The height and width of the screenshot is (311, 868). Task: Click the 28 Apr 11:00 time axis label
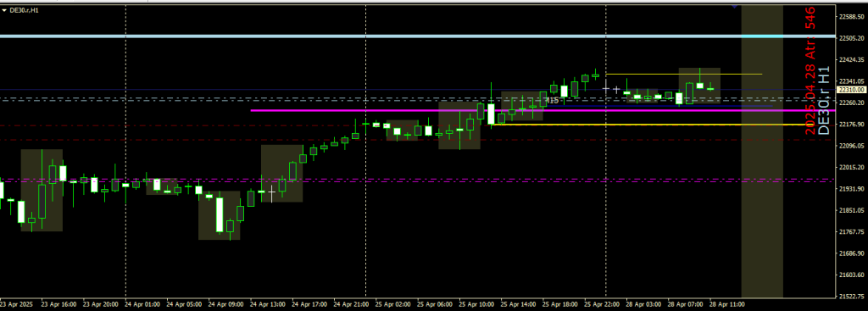point(726,304)
